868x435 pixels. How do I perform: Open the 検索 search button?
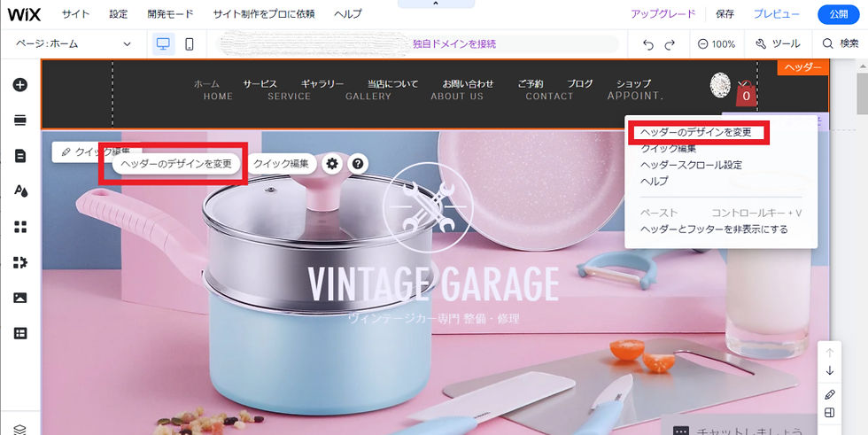[x=841, y=43]
